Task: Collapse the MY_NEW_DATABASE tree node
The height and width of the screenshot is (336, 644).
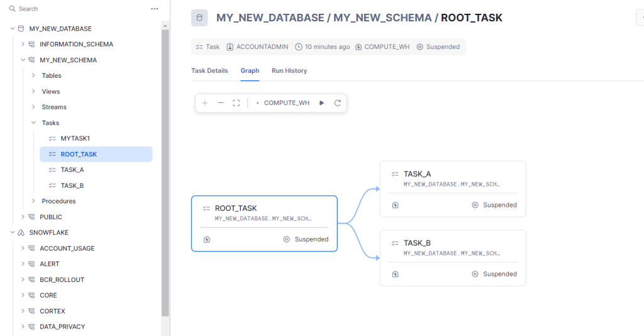Action: pyautogui.click(x=13, y=29)
